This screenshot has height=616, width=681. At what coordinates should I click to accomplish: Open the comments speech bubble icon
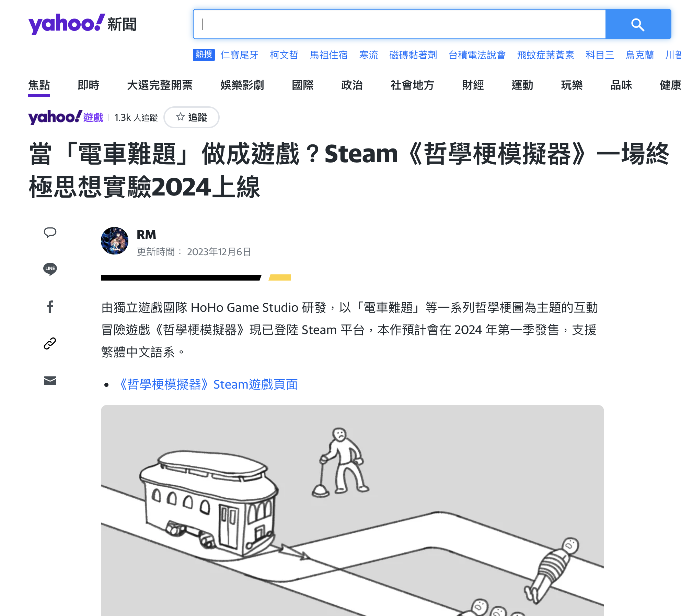coord(50,233)
